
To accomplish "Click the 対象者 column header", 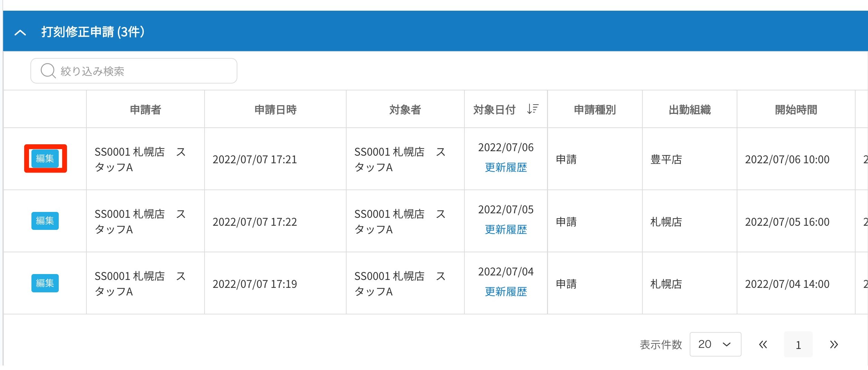I will coord(405,110).
